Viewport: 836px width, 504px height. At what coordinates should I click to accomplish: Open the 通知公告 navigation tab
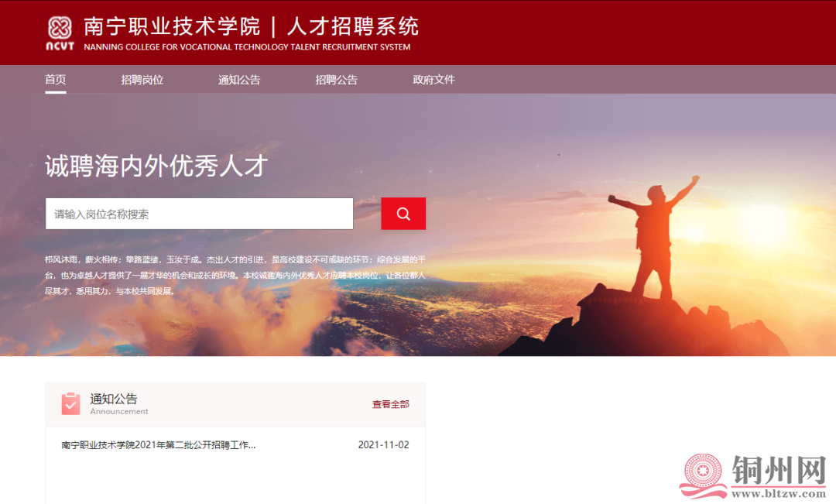coord(239,80)
